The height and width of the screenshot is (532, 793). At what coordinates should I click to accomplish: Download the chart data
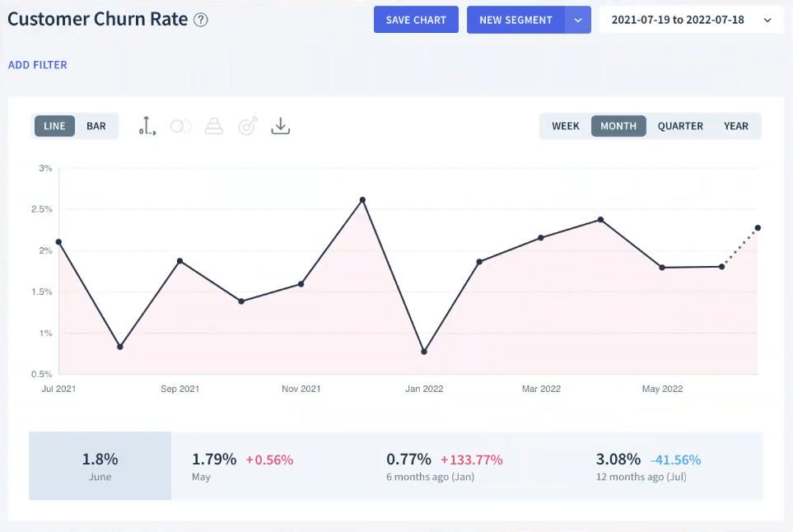coord(281,126)
